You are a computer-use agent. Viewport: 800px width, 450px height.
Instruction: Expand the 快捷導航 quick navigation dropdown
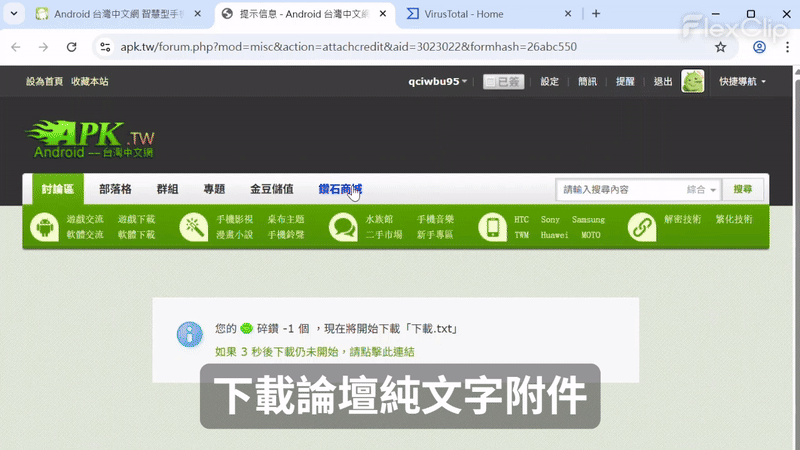[742, 82]
